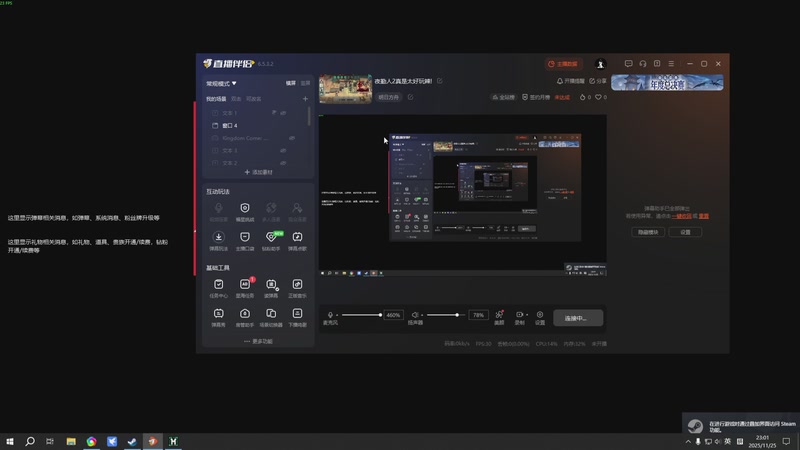Screen dimensions: 800x450
Task: Switch to the 竖屏 portrait tab
Action: (305, 83)
